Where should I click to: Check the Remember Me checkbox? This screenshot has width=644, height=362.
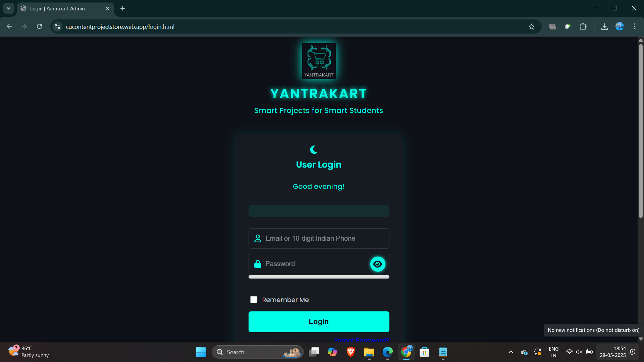coord(254,300)
